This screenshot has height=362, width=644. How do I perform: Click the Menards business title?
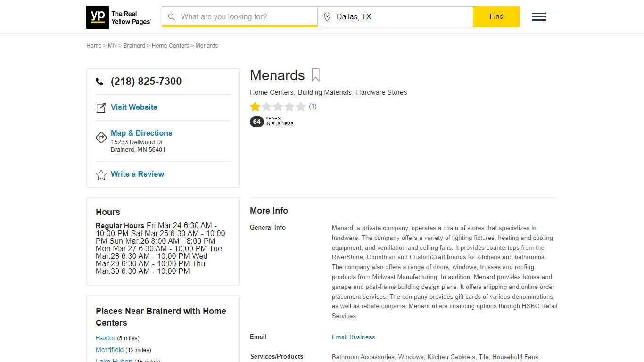click(277, 75)
